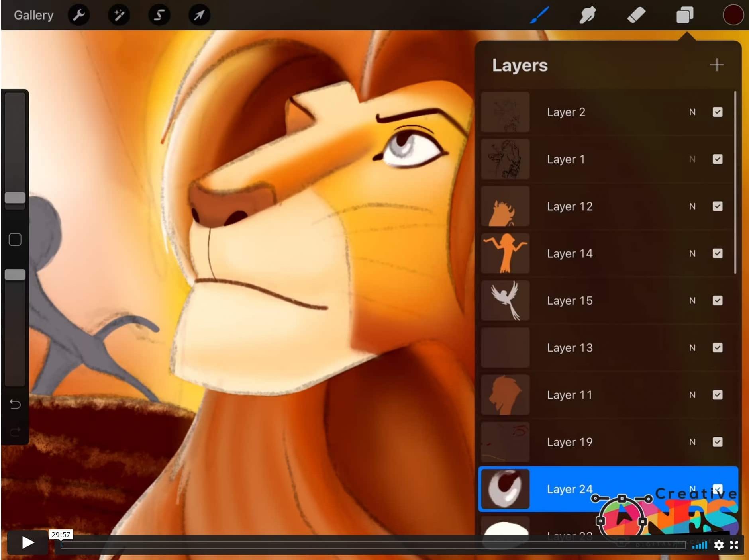Activate the Transform arrow tool

pos(199,16)
